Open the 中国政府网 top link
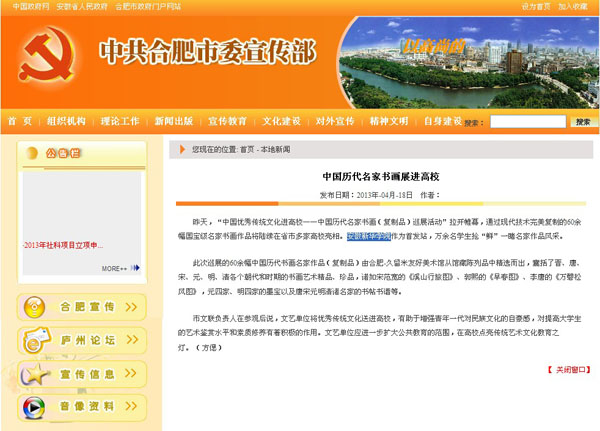 (31, 6)
